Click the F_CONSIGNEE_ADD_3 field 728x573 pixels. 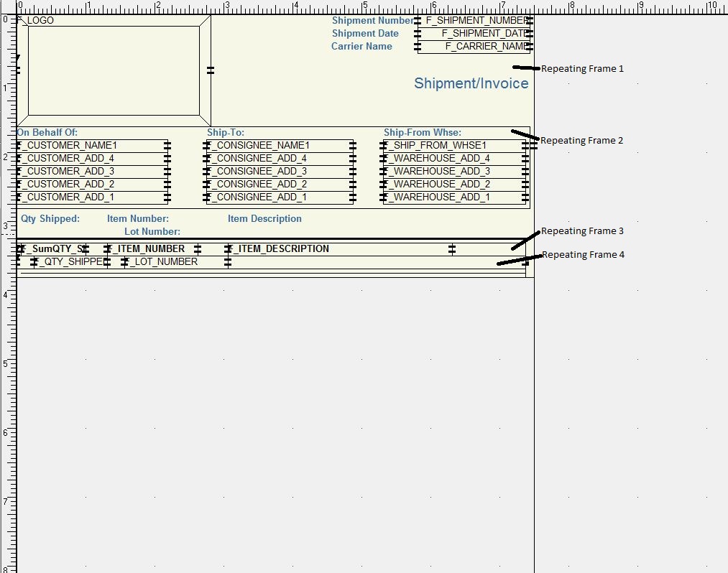pyautogui.click(x=280, y=172)
